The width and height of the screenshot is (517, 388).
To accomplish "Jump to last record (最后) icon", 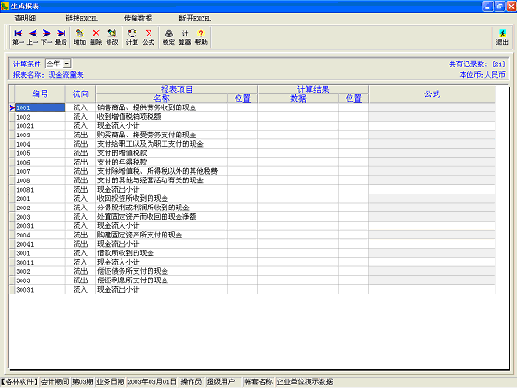I will click(61, 37).
